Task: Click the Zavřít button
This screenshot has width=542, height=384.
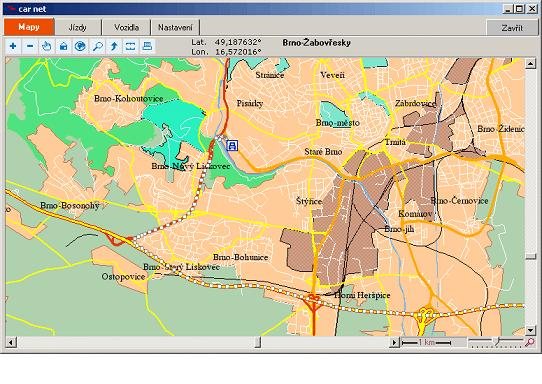Action: click(512, 28)
